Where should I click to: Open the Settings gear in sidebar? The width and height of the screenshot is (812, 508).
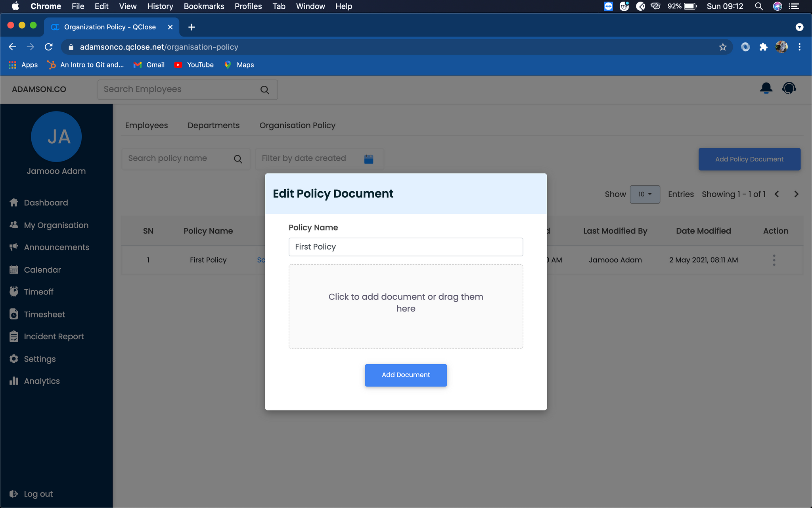tap(14, 359)
